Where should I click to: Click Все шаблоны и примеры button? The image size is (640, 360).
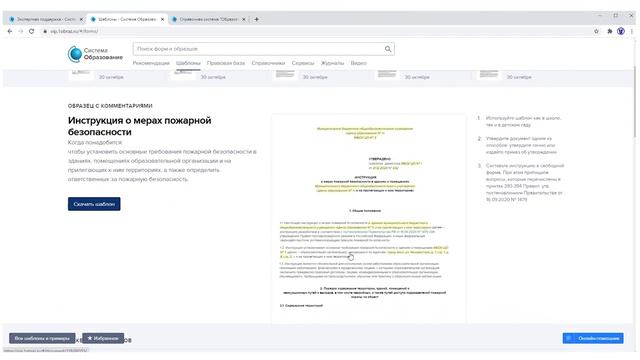click(42, 338)
